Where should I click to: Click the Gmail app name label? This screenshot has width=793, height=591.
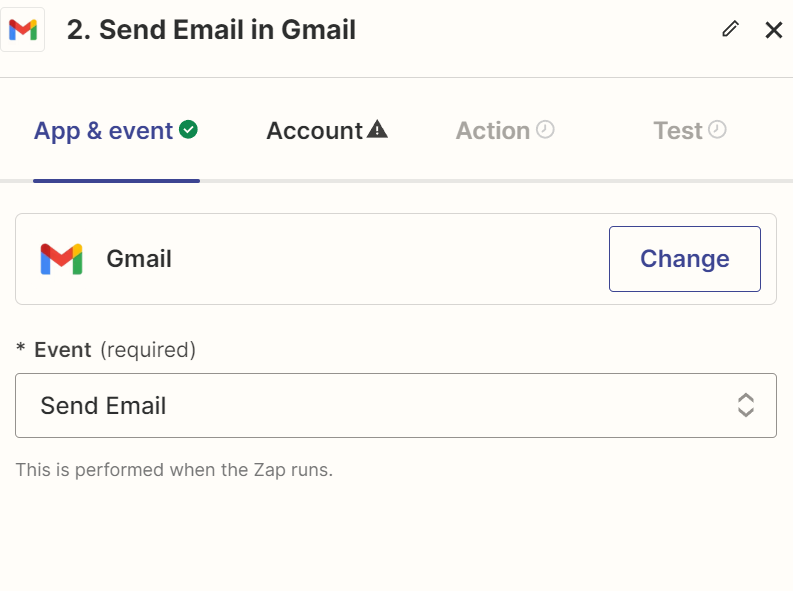(x=139, y=259)
